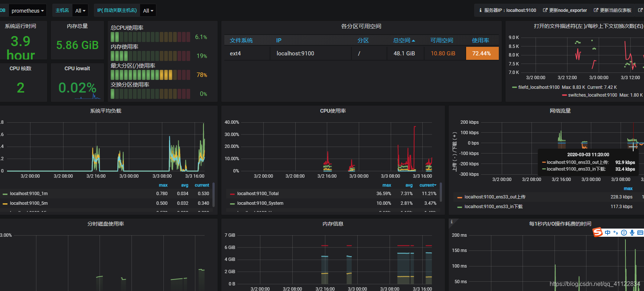644x291 pixels.
Task: Toggle localhost:9100_ens33_in下载 series in legend
Action: [x=493, y=207]
